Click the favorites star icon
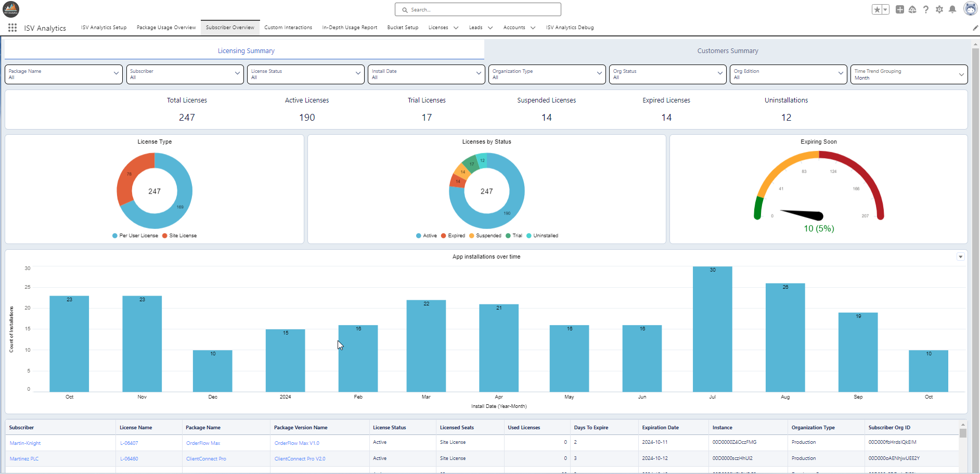980x474 pixels. (x=877, y=9)
